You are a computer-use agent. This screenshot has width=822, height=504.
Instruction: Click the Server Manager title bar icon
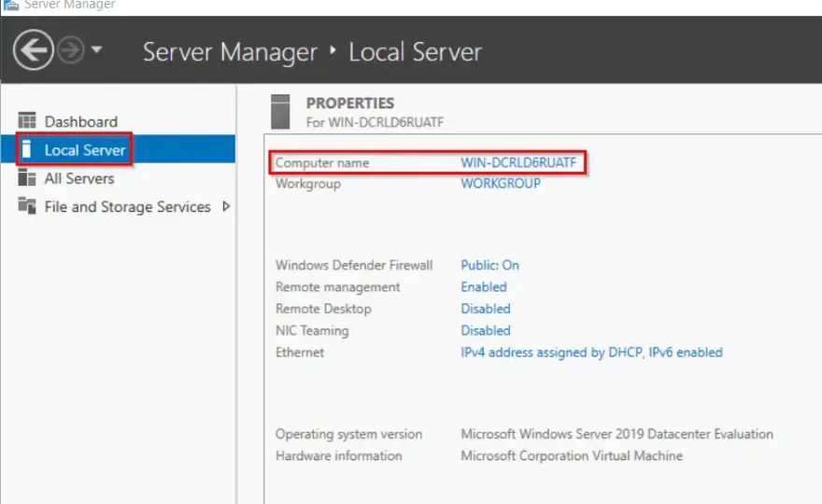pyautogui.click(x=11, y=6)
